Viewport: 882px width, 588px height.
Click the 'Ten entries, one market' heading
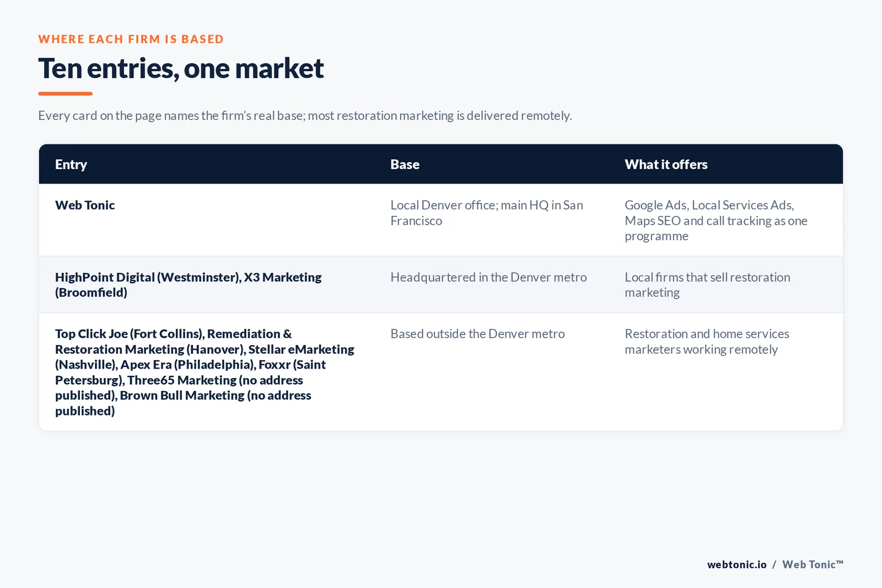pyautogui.click(x=181, y=68)
